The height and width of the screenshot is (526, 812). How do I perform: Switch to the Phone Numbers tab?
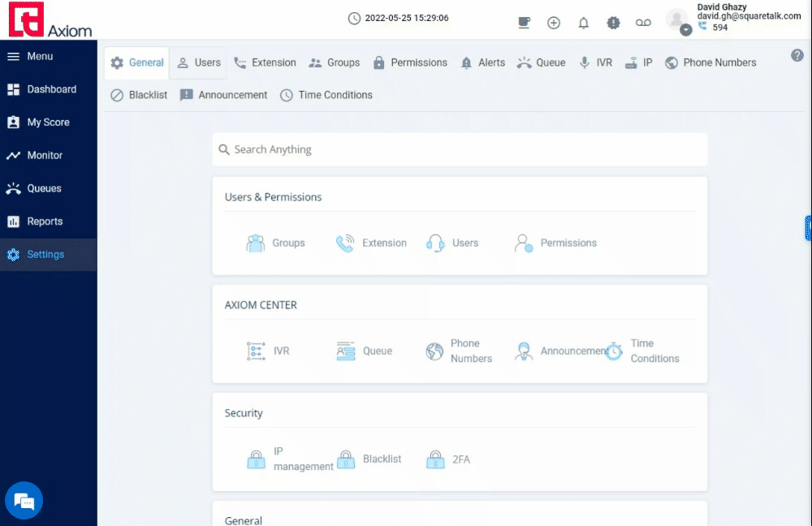coord(710,63)
